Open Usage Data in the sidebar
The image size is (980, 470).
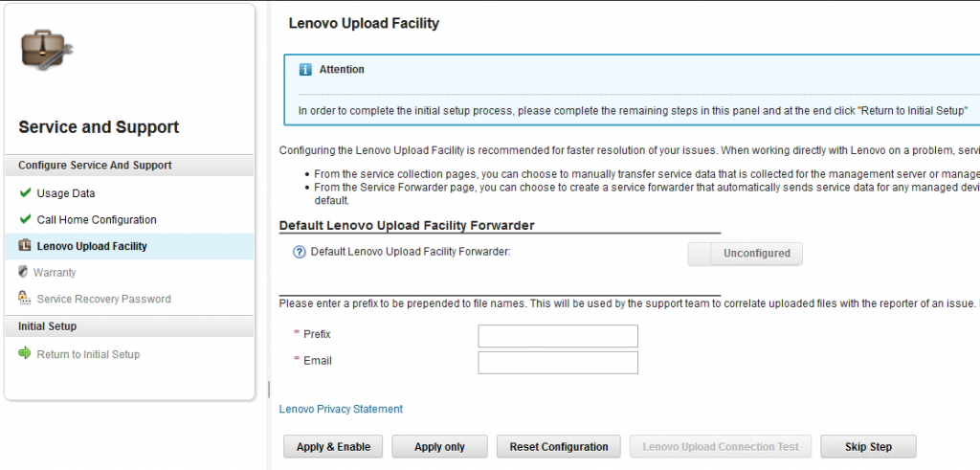coord(66,193)
